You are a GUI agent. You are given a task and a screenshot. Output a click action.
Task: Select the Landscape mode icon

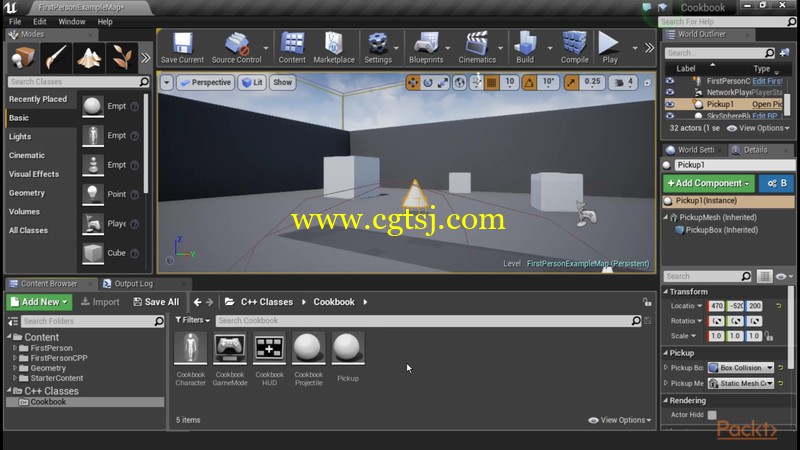click(x=89, y=58)
